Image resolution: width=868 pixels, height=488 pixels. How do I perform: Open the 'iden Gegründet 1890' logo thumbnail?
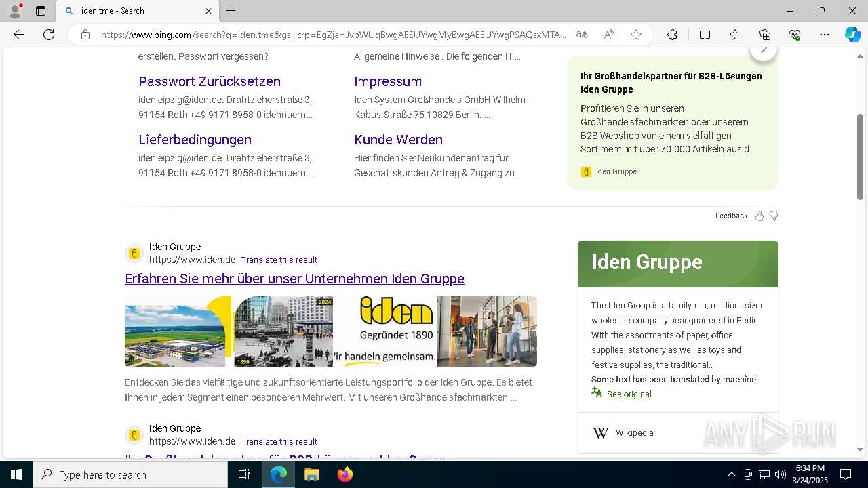coord(384,331)
